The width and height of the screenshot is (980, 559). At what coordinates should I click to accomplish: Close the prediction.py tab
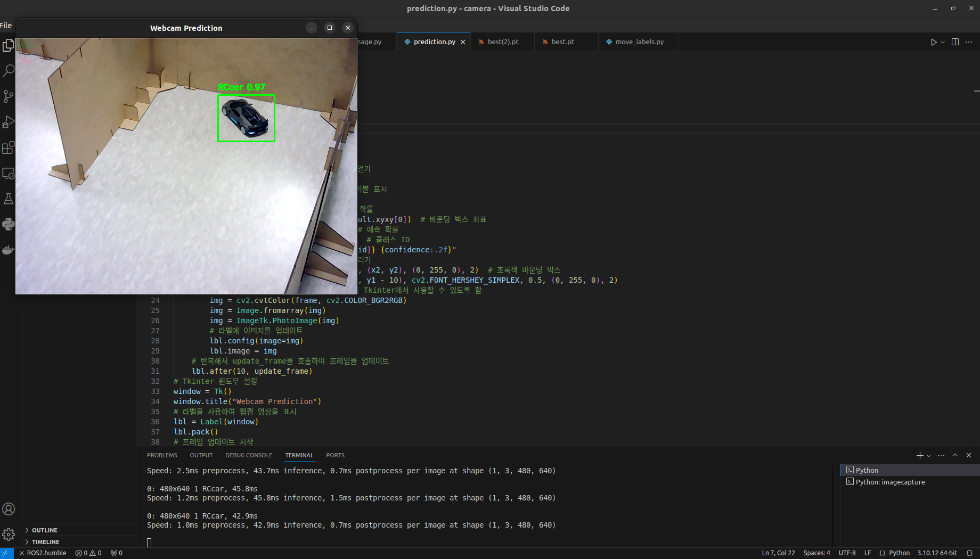[463, 42]
